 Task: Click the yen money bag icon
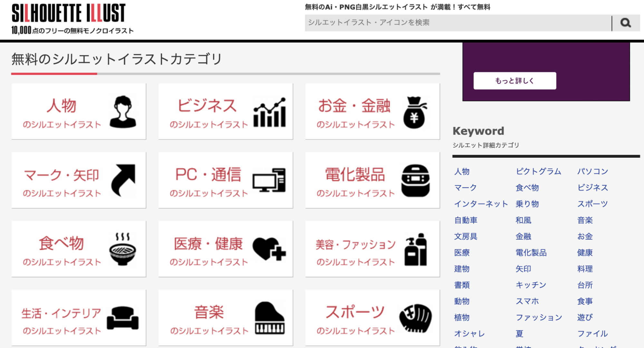point(415,112)
